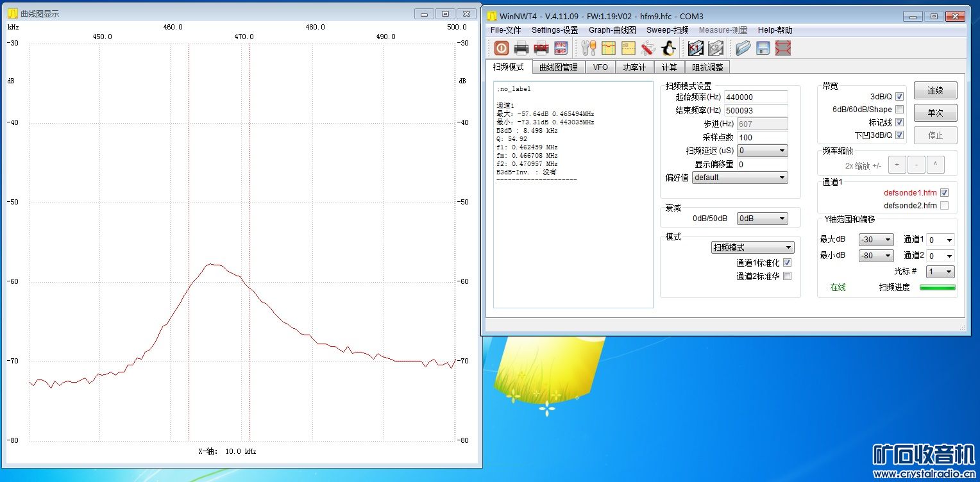Screen dimensions: 980x482
Task: Click the 连续 continuous sweep button
Action: tap(935, 91)
